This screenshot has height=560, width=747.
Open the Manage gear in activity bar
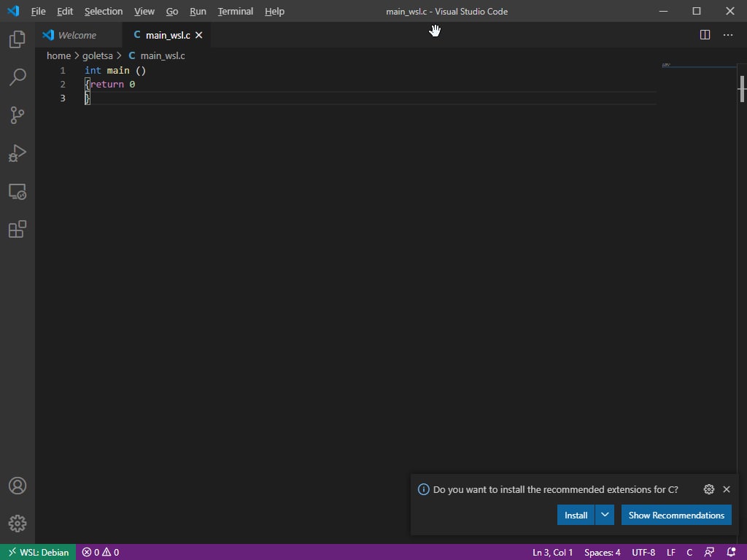(x=18, y=524)
